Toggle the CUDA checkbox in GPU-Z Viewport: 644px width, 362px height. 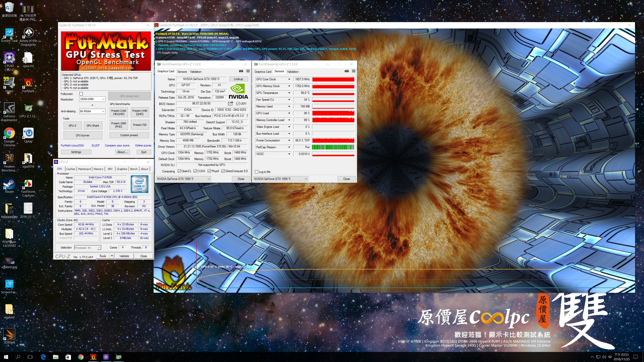195,171
